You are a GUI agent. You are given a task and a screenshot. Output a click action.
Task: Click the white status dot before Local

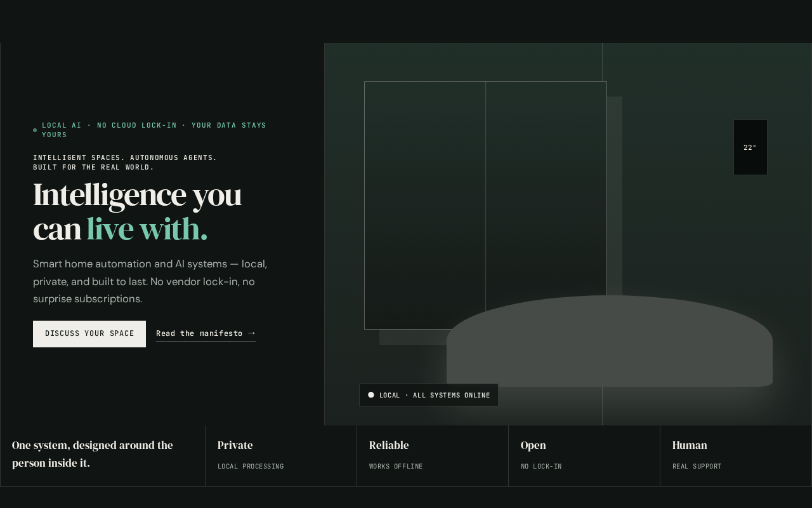click(x=371, y=395)
